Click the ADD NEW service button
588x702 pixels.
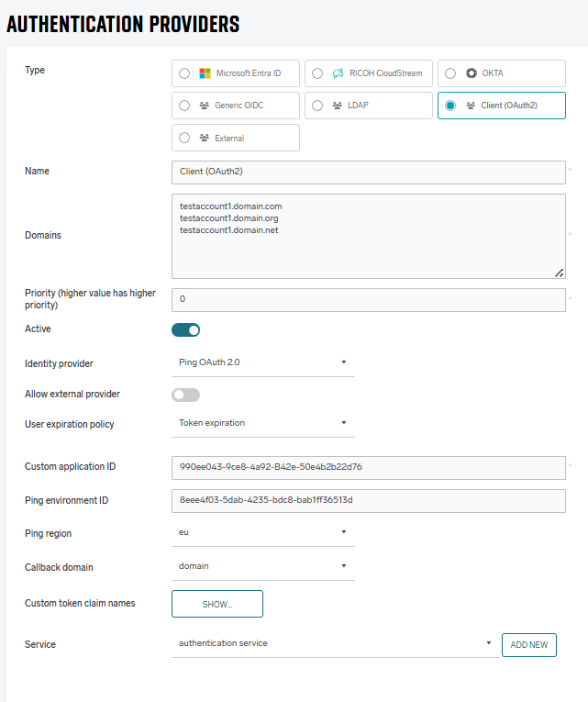pos(529,645)
